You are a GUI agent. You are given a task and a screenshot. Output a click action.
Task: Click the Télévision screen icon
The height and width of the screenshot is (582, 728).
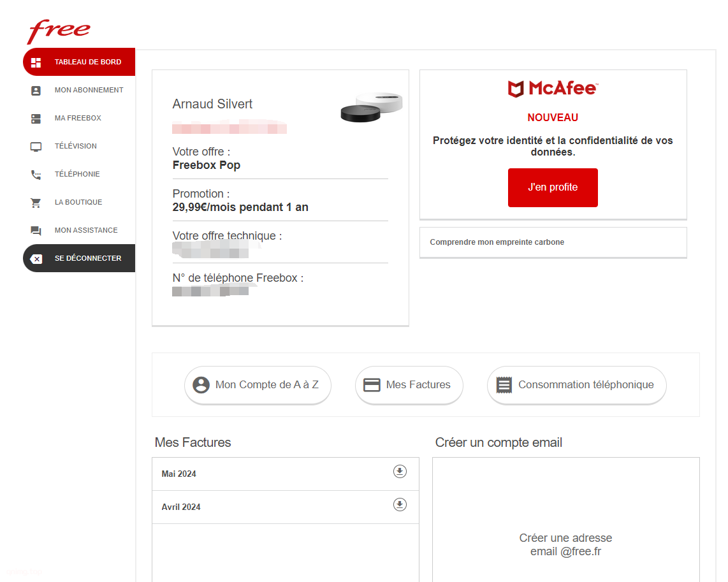36,147
